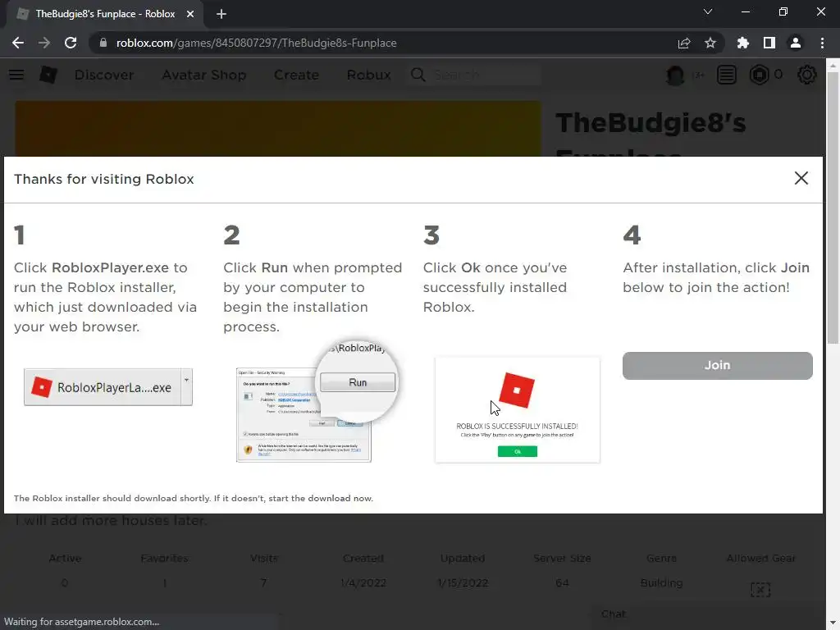Open the browser extensions puzzle icon
Viewport: 840px width, 630px height.
point(742,43)
